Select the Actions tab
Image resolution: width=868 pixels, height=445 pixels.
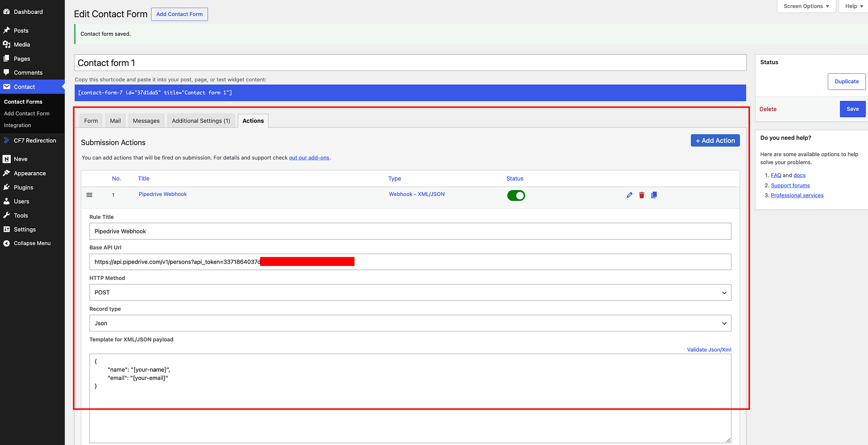253,121
